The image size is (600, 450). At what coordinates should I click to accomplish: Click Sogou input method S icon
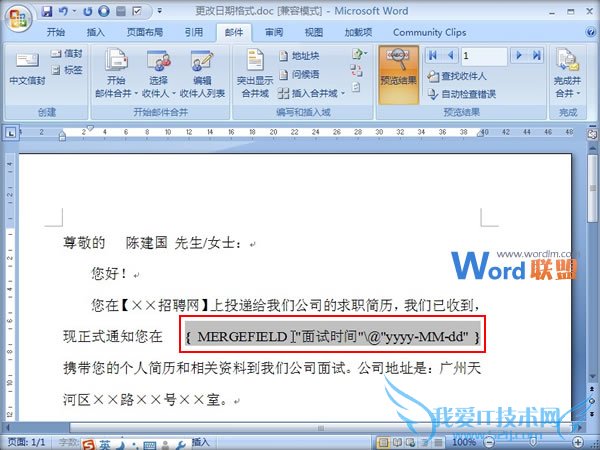89,445
